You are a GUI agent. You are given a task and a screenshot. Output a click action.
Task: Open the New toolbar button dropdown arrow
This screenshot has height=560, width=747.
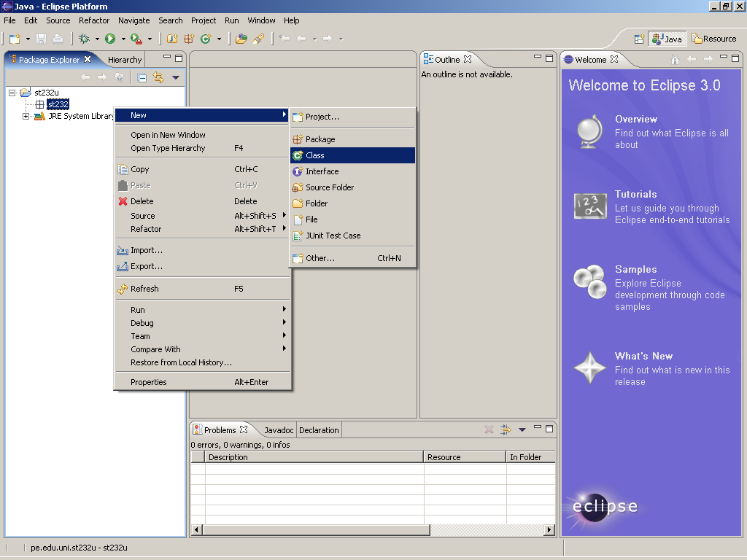click(27, 39)
